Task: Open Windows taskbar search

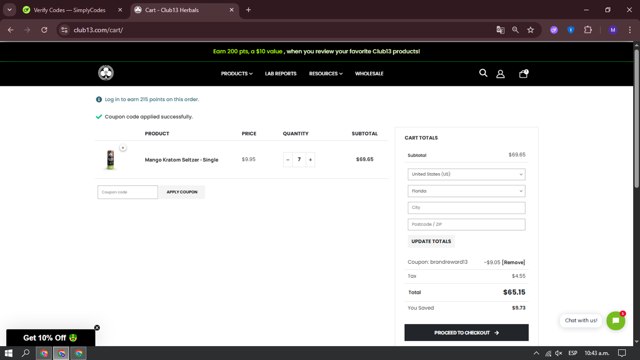Action: pyautogui.click(x=26, y=353)
